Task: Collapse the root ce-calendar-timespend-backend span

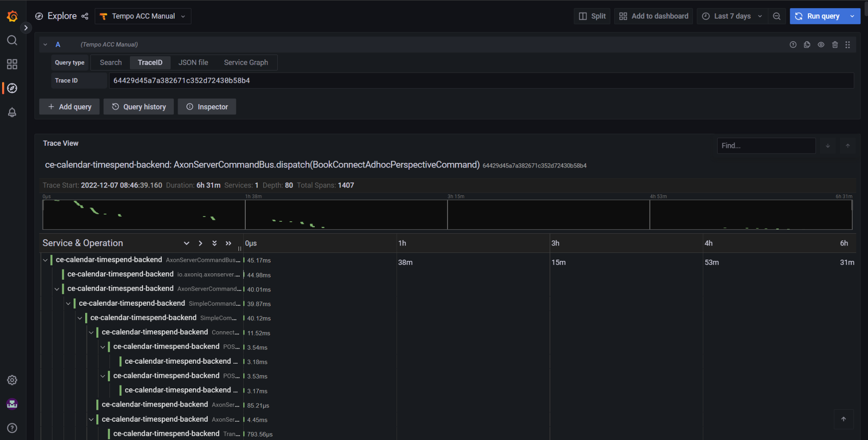Action: (x=46, y=260)
